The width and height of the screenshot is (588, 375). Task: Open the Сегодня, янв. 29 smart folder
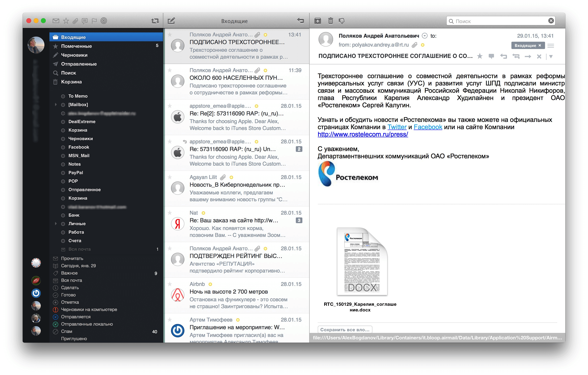[x=106, y=266]
